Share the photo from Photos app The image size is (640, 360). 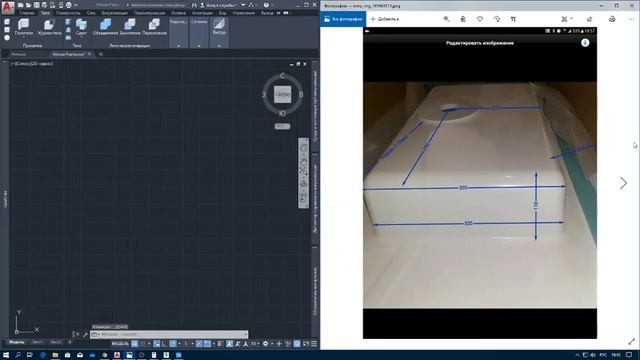click(x=589, y=19)
